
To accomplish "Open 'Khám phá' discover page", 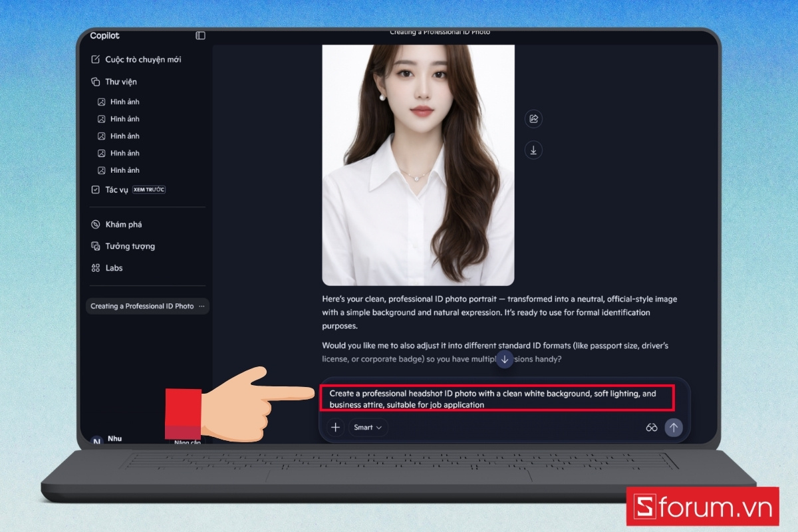I will (x=116, y=225).
